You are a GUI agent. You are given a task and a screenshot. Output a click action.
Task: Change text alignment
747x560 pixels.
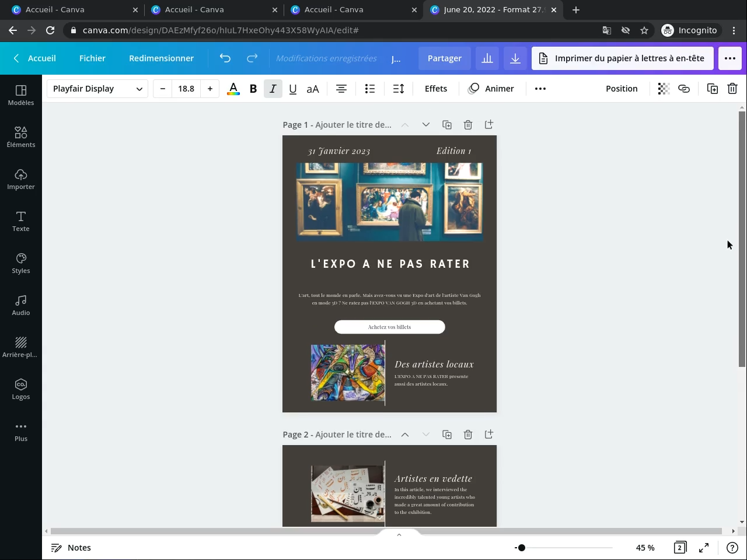(341, 89)
